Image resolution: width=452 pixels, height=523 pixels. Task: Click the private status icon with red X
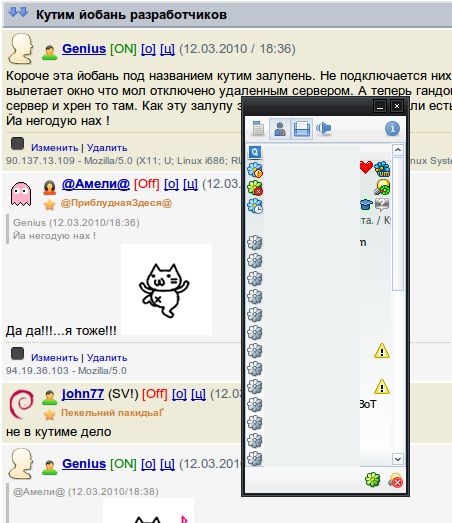click(396, 481)
